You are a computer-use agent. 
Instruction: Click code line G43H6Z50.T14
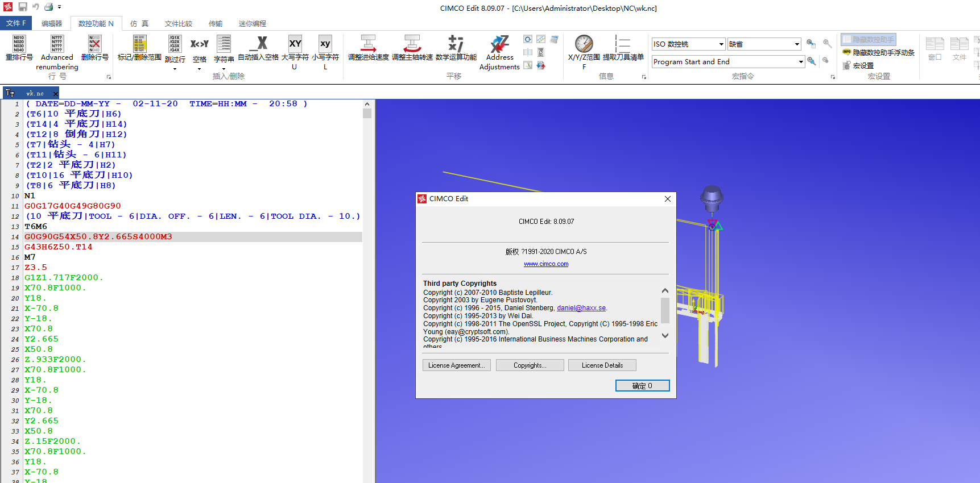click(58, 247)
